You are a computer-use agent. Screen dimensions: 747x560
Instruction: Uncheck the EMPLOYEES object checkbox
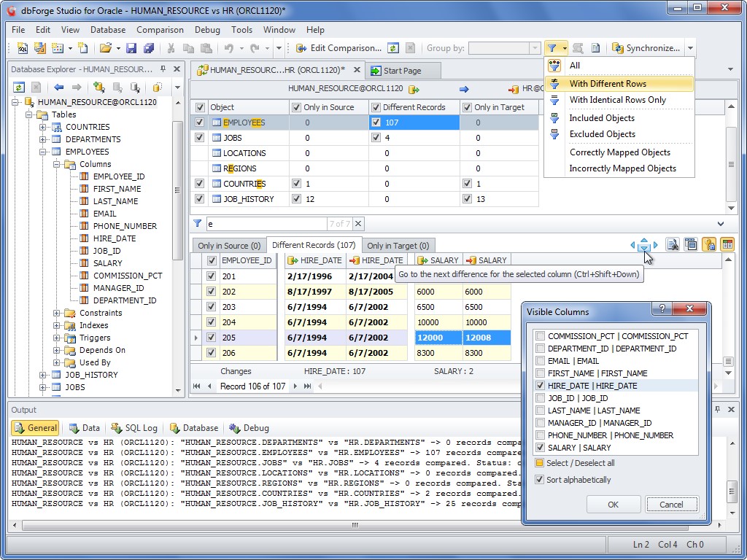[200, 122]
